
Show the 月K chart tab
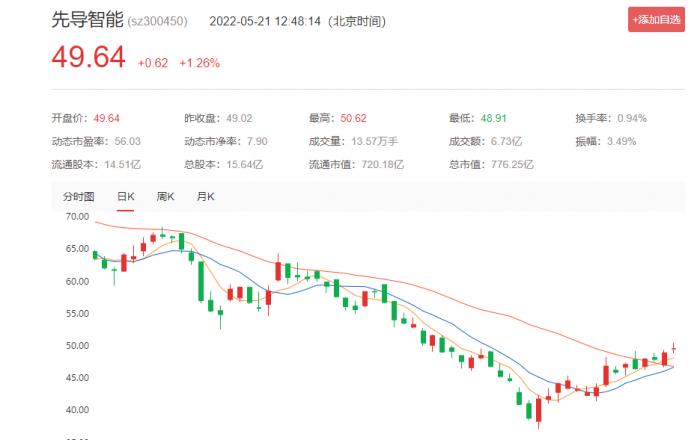point(206,196)
